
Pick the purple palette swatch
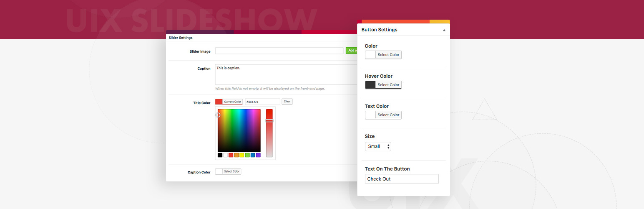click(x=258, y=155)
